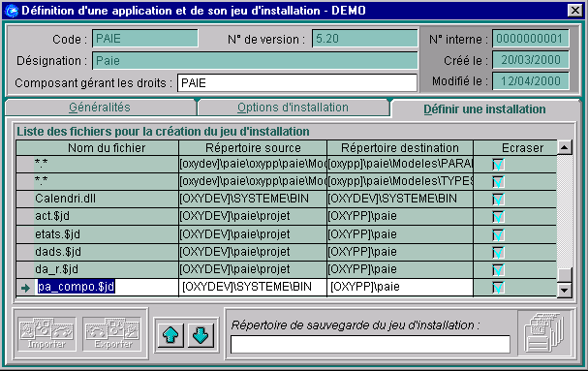Close the DEMO definition window
Image resolution: width=588 pixels, height=371 pixels.
click(574, 11)
